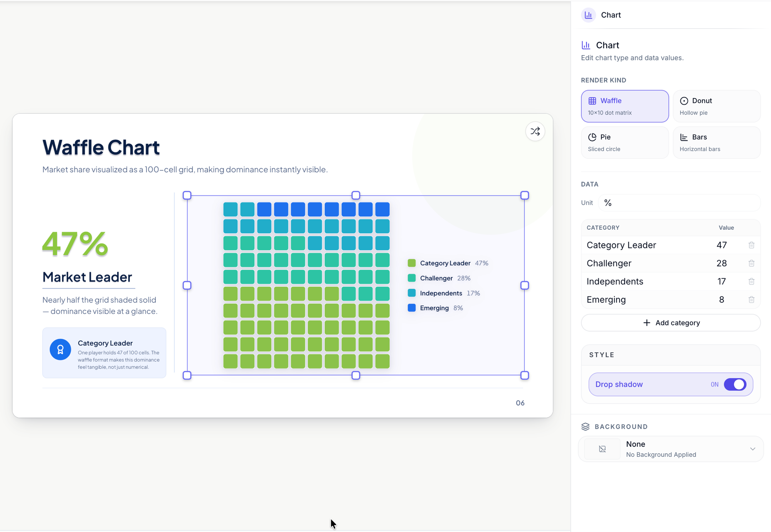Toggle the Drop shadow switch
Screen dimensions: 771x532
735,384
